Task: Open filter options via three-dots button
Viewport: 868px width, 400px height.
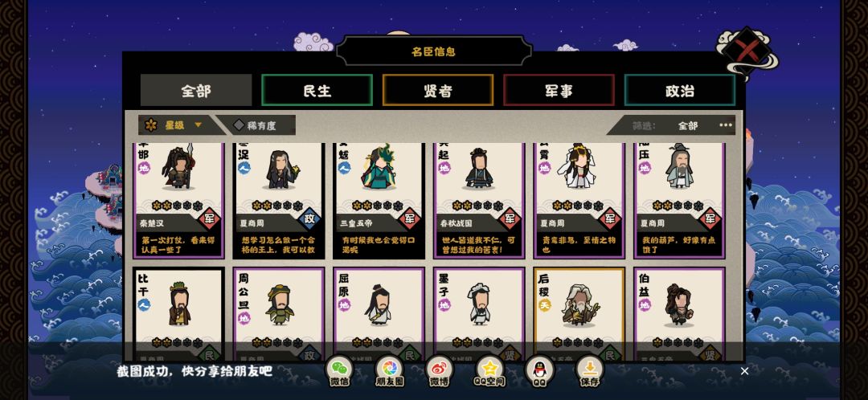Action: (725, 125)
